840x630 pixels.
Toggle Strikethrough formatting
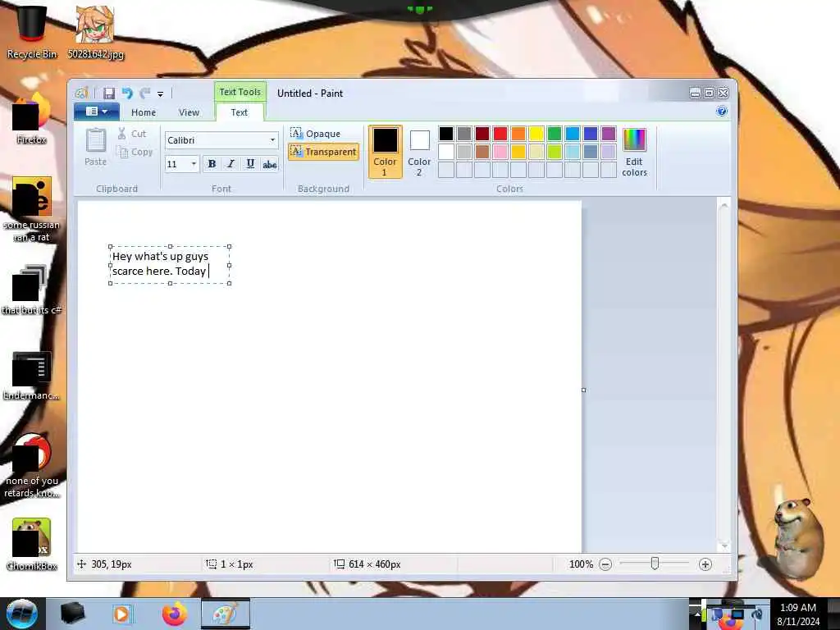pos(269,164)
